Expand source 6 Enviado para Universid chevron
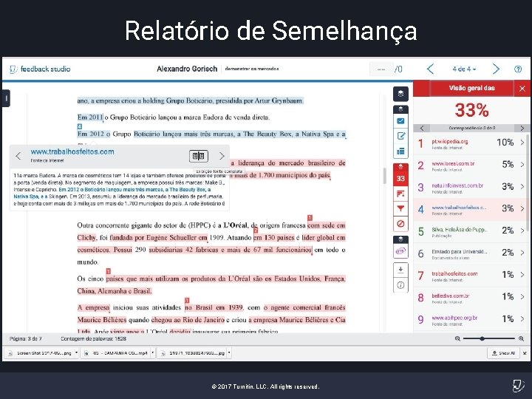 click(x=522, y=253)
